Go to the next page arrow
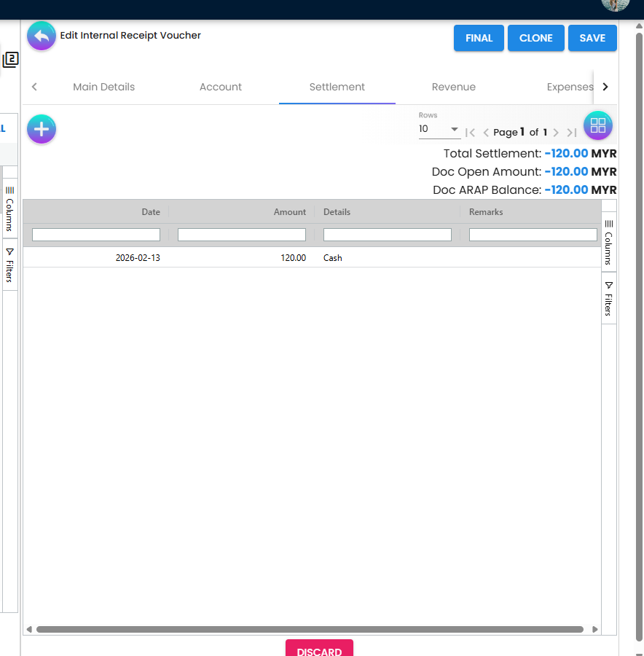 point(556,133)
